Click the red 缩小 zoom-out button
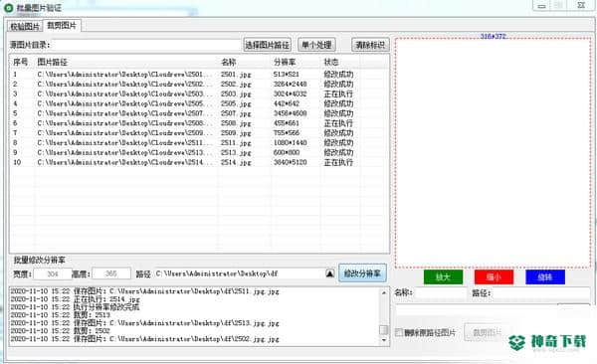This screenshot has height=364, width=597. pos(494,276)
